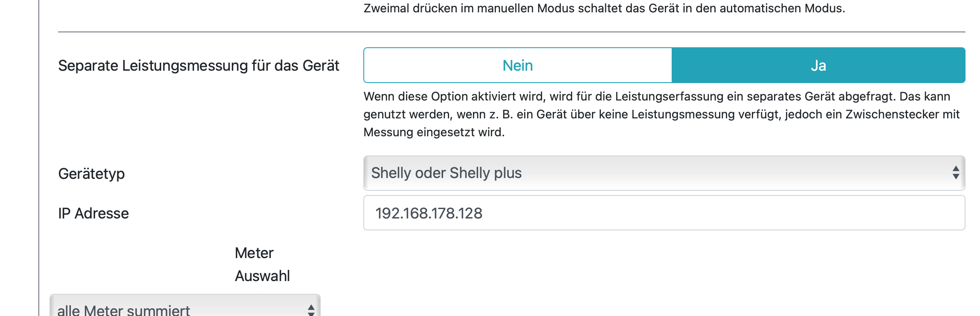Click the "Gerätetyp" label
This screenshot has width=980, height=316.
[91, 174]
